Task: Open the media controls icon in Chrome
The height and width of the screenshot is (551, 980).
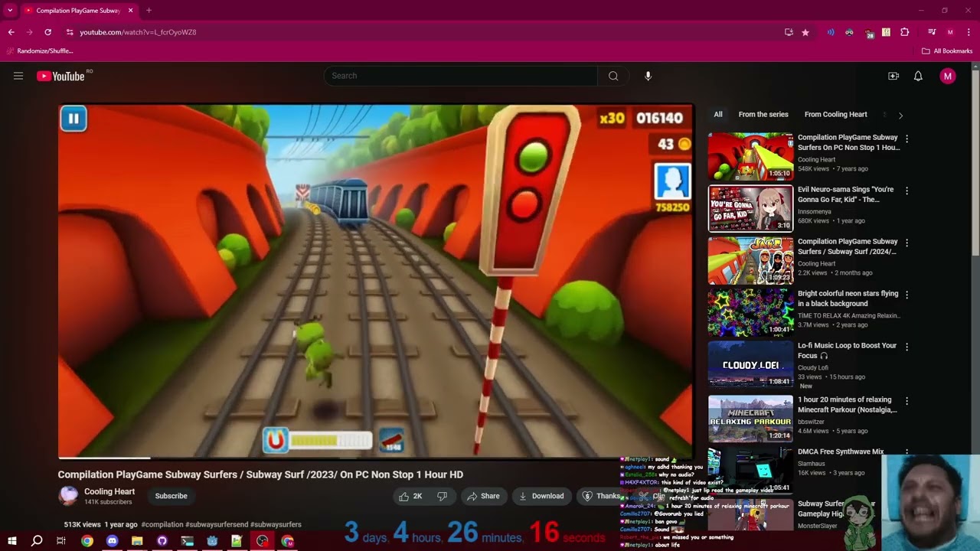Action: (932, 32)
